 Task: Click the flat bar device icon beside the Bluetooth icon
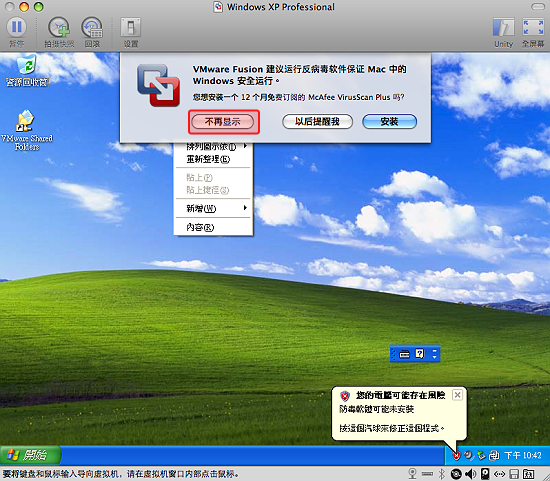tap(427, 474)
